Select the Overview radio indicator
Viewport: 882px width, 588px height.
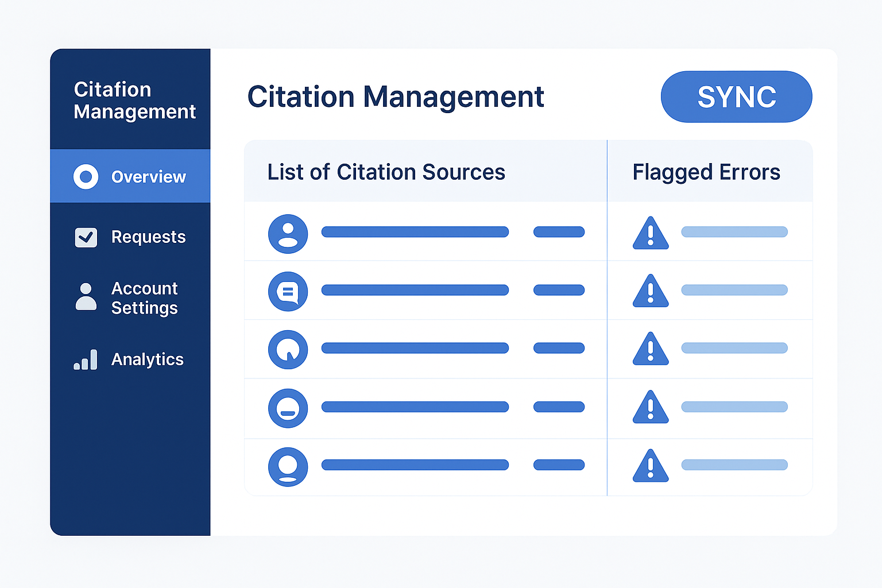pos(86,177)
